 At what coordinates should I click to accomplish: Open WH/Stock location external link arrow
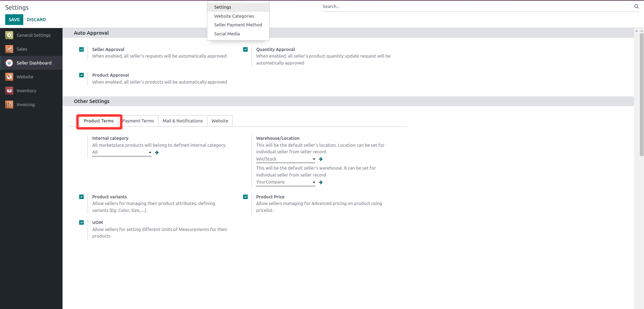pyautogui.click(x=321, y=159)
